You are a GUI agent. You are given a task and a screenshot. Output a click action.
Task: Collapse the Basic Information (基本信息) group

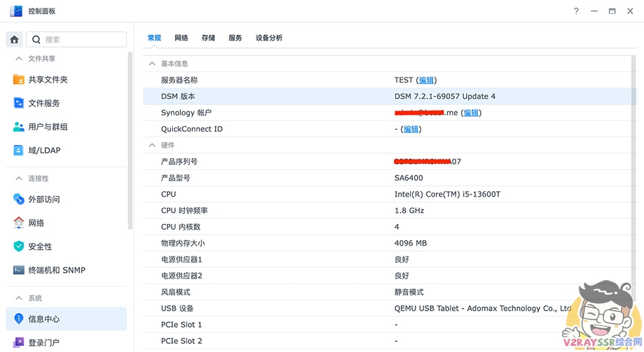pyautogui.click(x=152, y=64)
